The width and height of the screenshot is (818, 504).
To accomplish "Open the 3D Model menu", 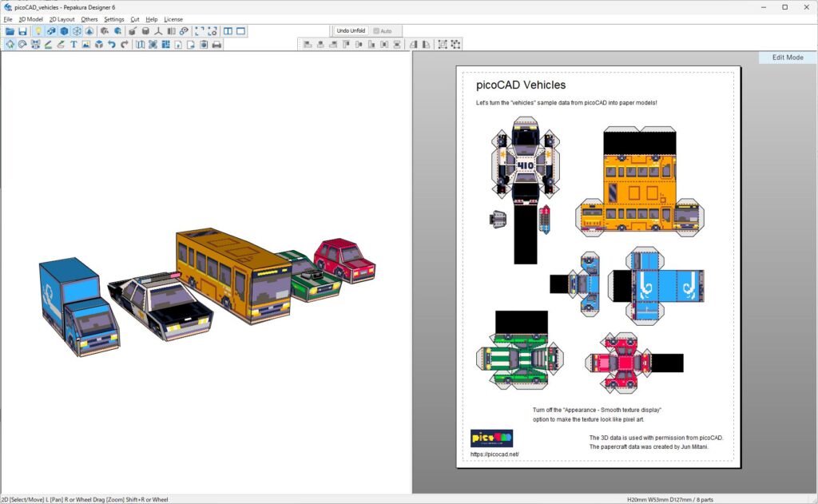I will tap(31, 19).
